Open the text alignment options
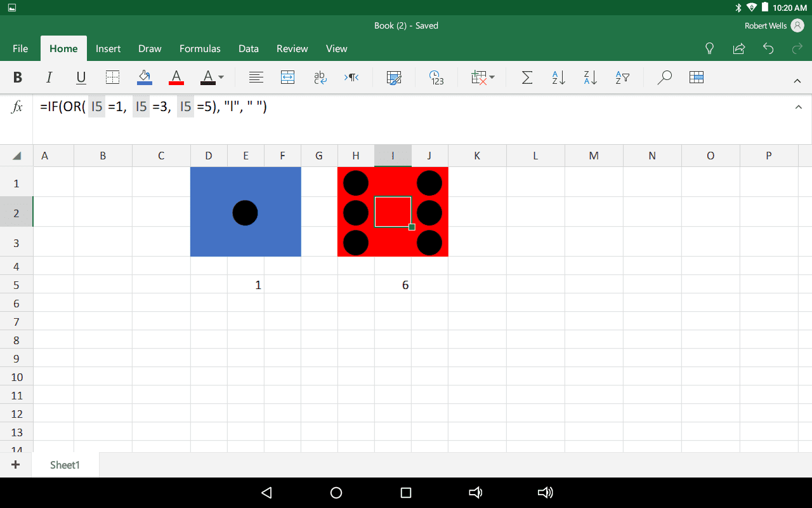812x508 pixels. 256,77
